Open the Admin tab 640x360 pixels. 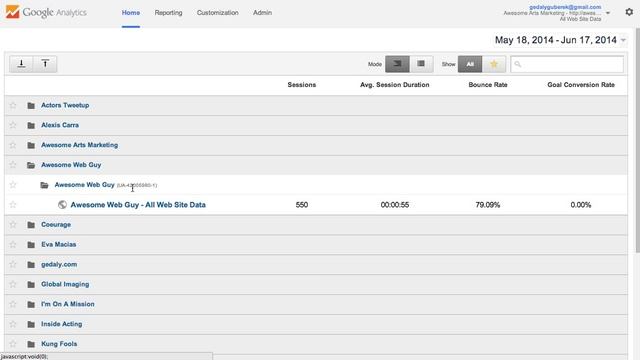pyautogui.click(x=262, y=13)
